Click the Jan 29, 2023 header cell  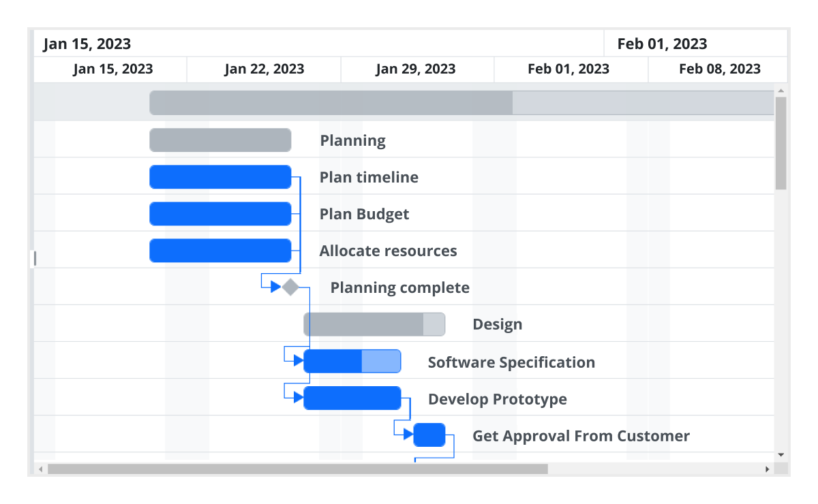[x=416, y=69]
